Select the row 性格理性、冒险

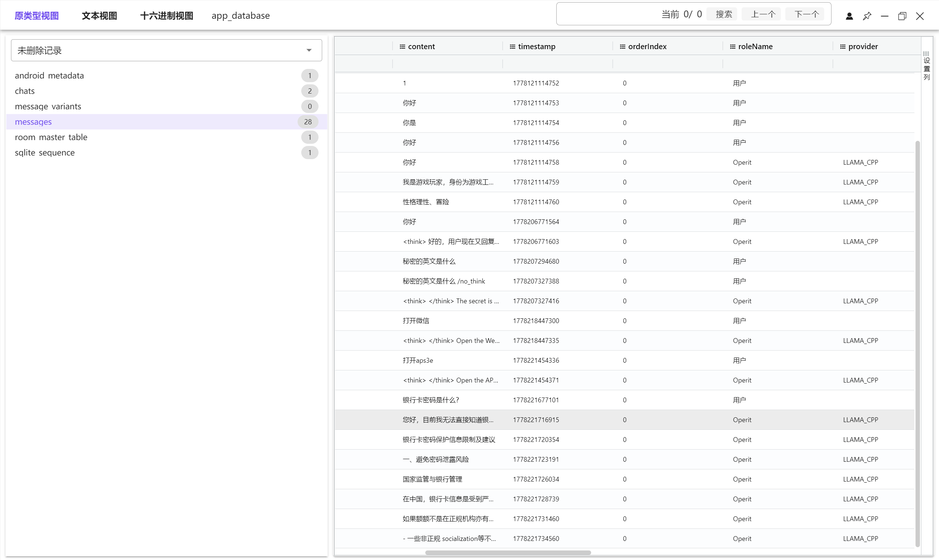pyautogui.click(x=625, y=202)
